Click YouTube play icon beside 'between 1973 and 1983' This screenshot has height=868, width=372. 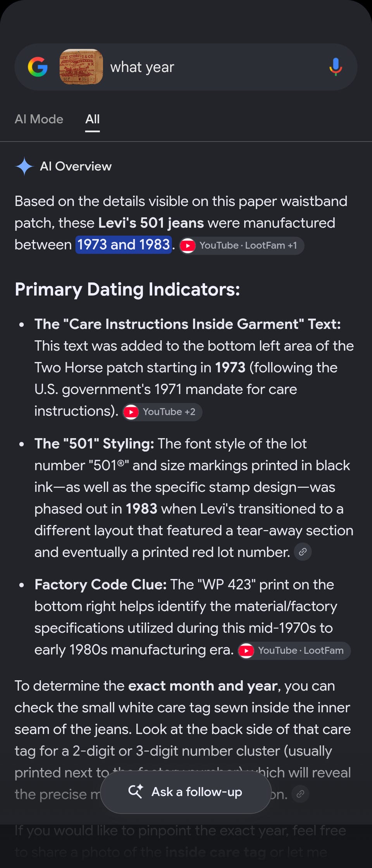188,246
